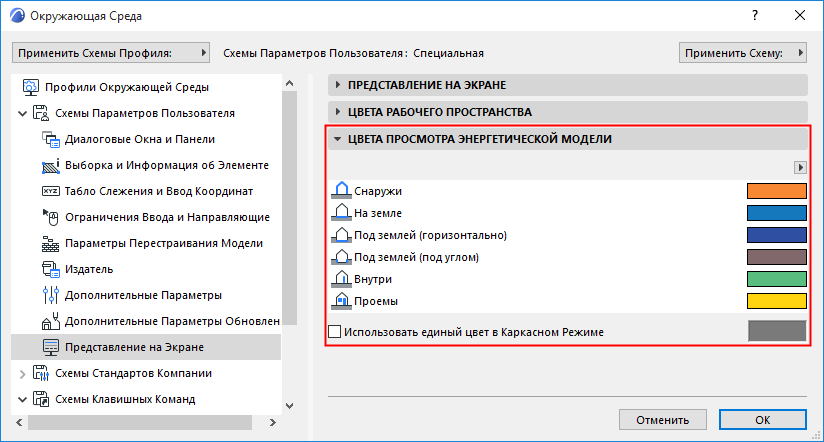
Task: Open the Применить Схему dropdown
Action: pyautogui.click(x=743, y=53)
